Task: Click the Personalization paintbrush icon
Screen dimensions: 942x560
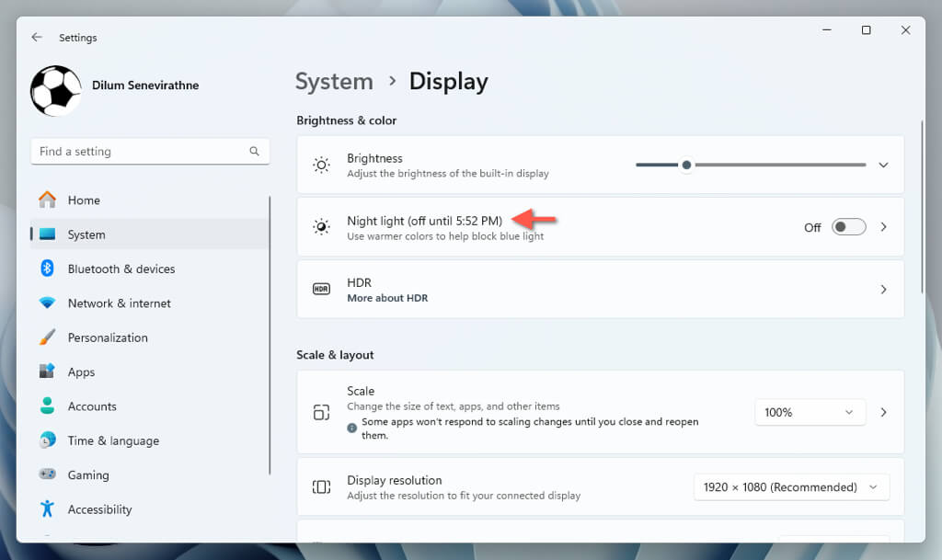Action: [47, 337]
